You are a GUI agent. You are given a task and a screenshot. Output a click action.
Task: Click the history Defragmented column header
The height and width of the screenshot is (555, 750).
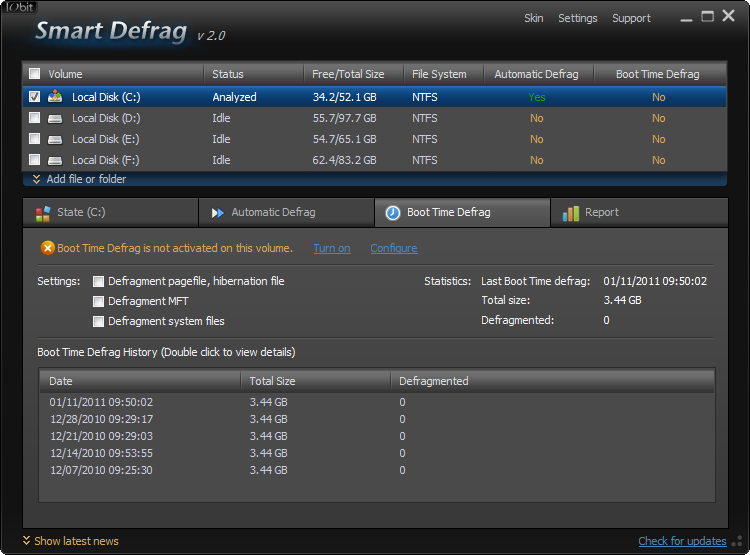point(553,381)
